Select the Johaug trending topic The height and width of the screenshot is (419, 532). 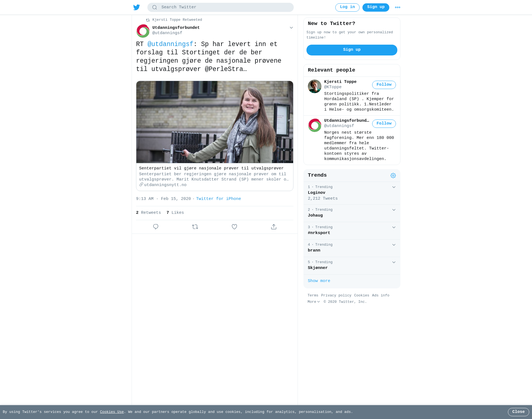point(352,213)
